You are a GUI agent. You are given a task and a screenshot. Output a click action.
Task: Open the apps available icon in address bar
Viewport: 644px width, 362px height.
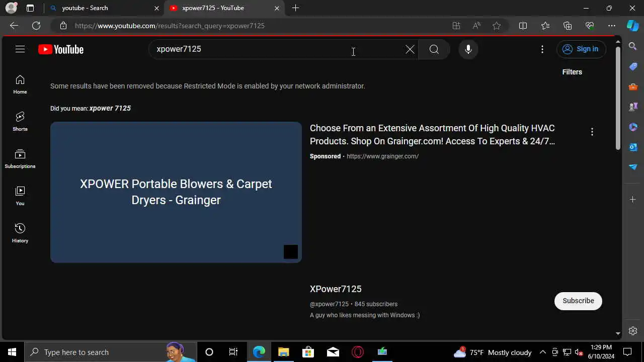click(456, 26)
